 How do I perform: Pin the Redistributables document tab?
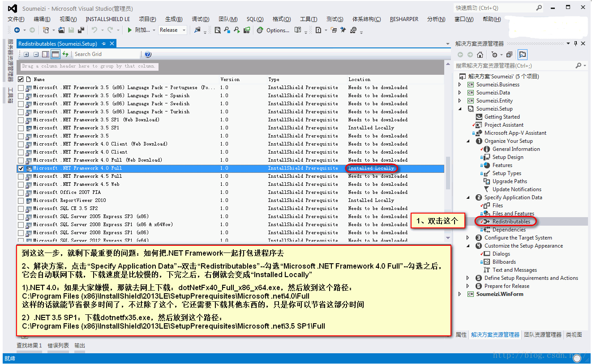pos(104,43)
